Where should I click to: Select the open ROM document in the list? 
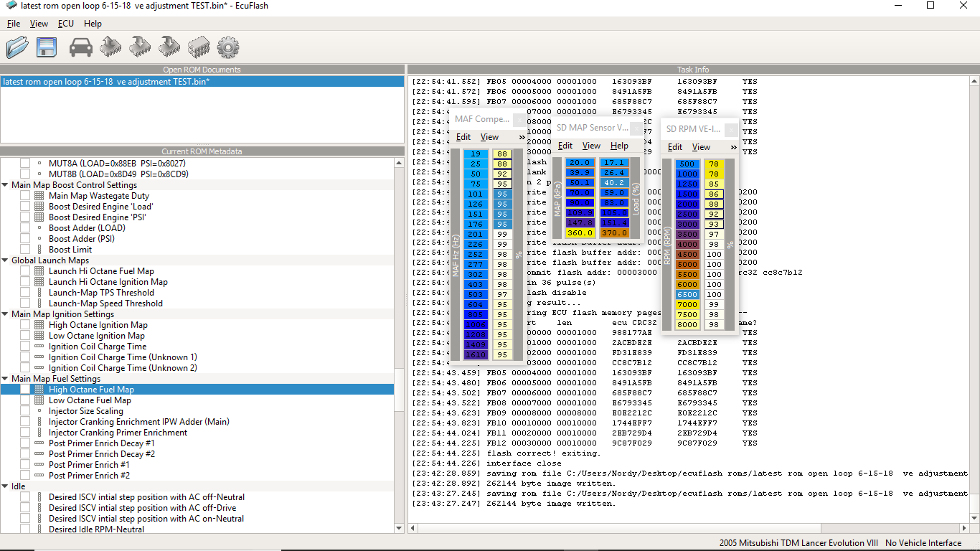pos(106,82)
